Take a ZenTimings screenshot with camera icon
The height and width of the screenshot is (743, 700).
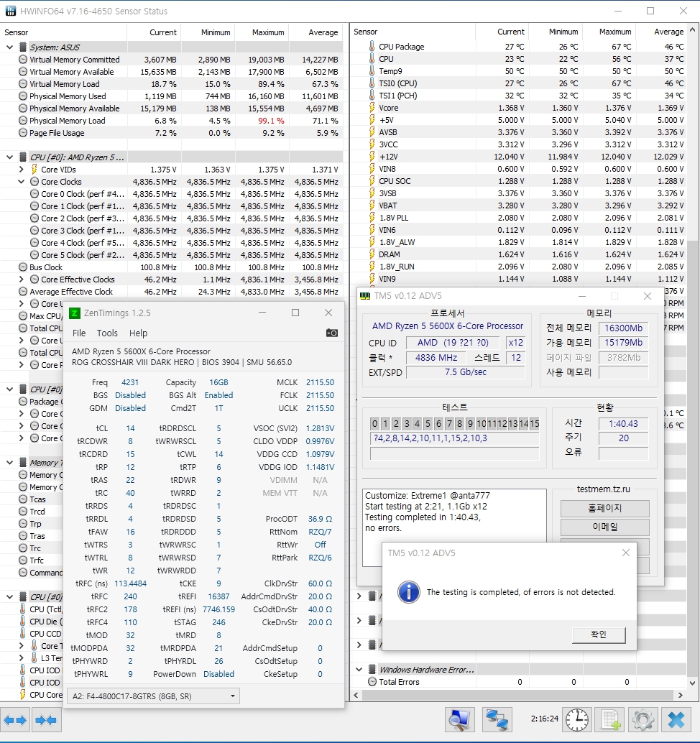(332, 333)
